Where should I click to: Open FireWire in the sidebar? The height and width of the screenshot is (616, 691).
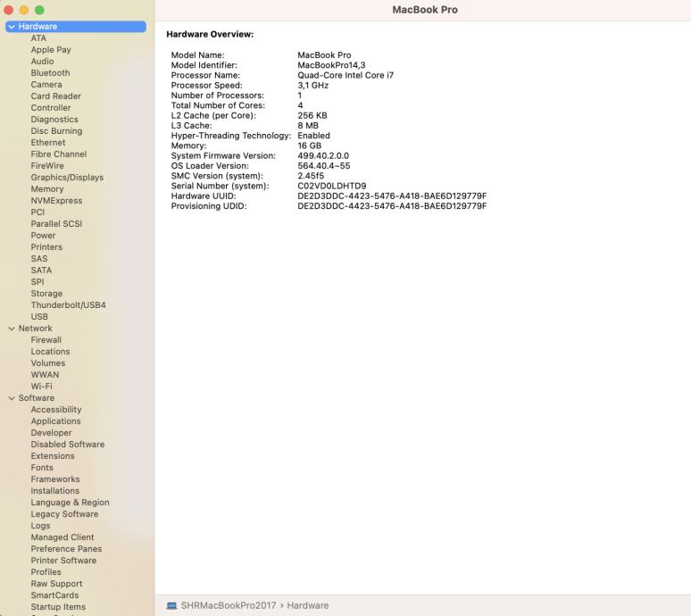[47, 166]
